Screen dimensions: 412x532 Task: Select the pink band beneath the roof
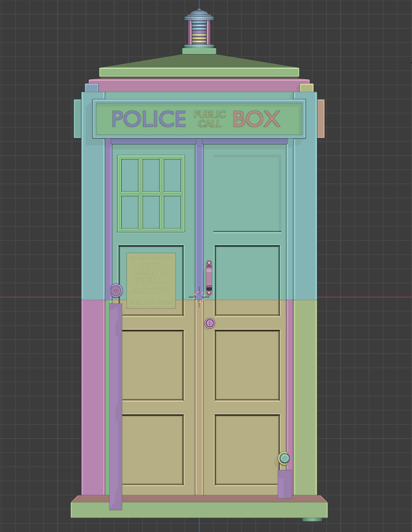[199, 86]
